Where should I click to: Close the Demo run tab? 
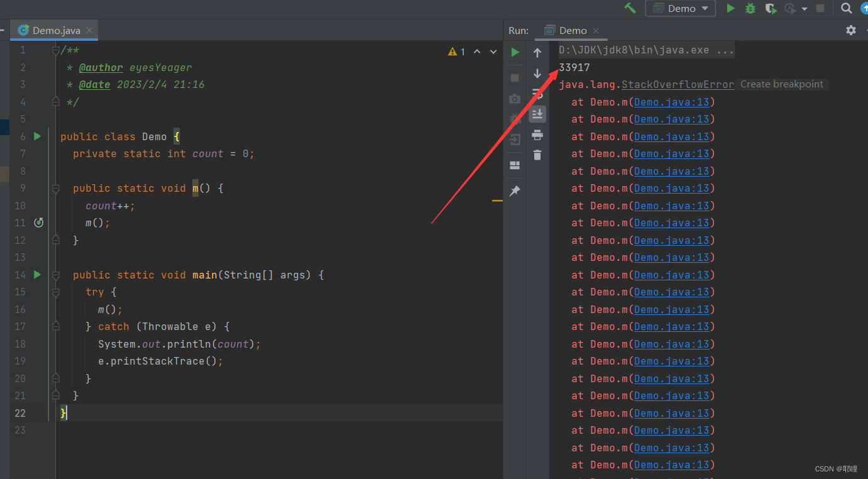[596, 30]
